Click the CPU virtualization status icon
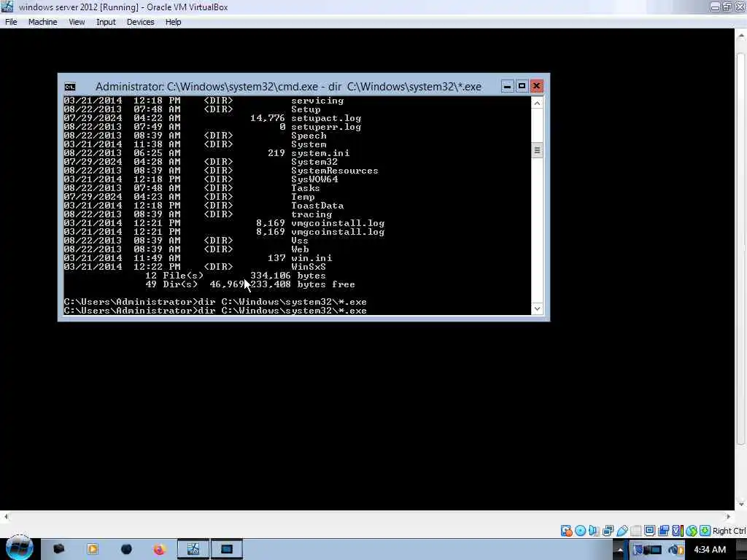Screen dimensions: 747x560 click(x=678, y=531)
